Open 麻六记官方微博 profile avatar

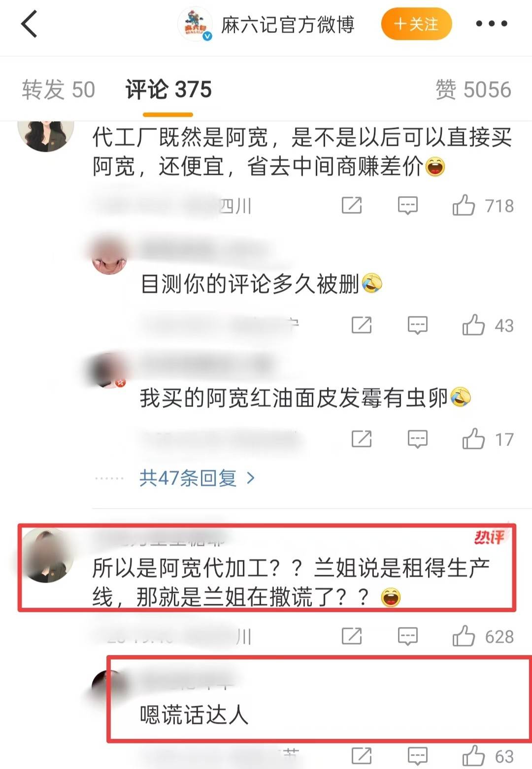pos(195,24)
